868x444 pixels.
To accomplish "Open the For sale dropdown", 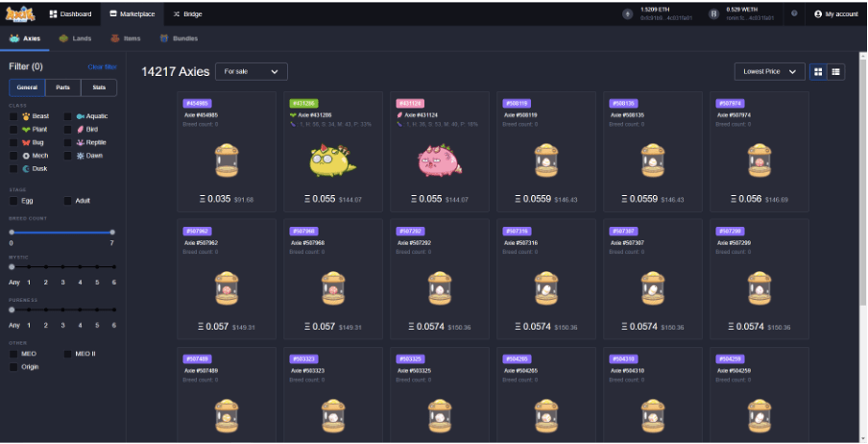I will [252, 71].
